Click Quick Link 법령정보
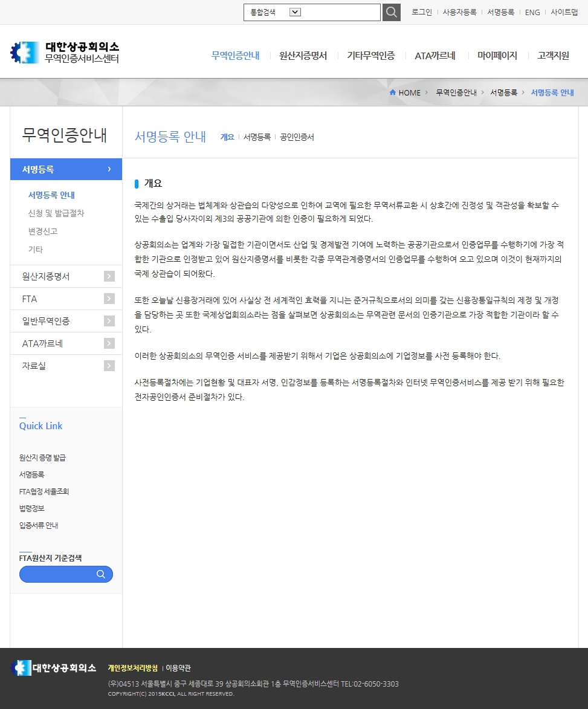Image resolution: width=588 pixels, height=709 pixels. [x=31, y=508]
